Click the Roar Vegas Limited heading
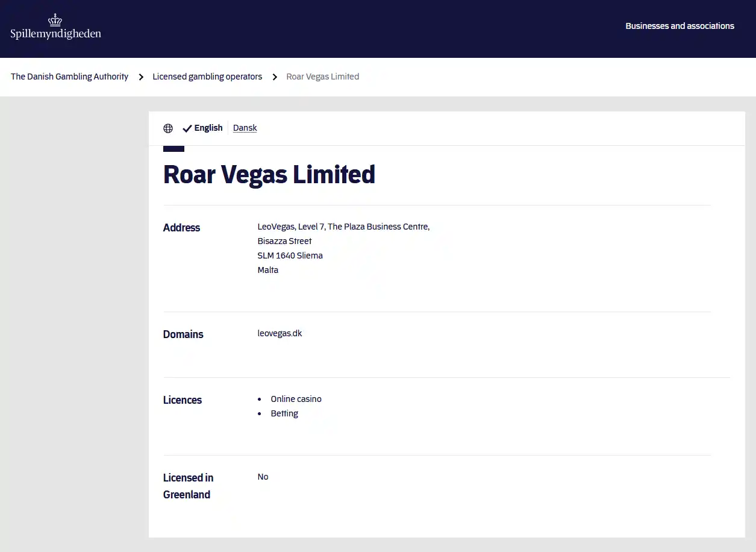Viewport: 756px width, 552px height. click(x=269, y=174)
